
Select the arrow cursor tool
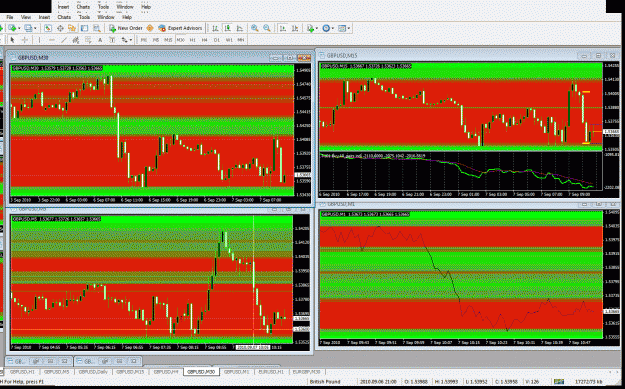point(12,40)
